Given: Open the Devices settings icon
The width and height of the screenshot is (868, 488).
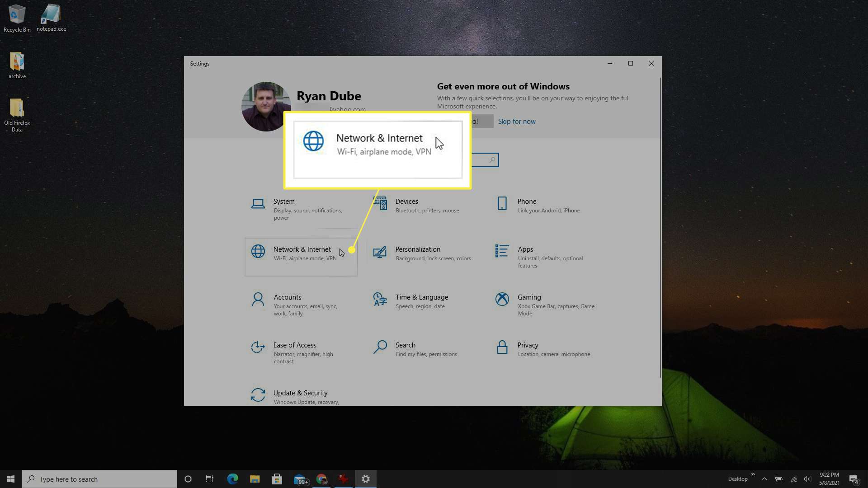Looking at the screenshot, I should click(x=381, y=203).
